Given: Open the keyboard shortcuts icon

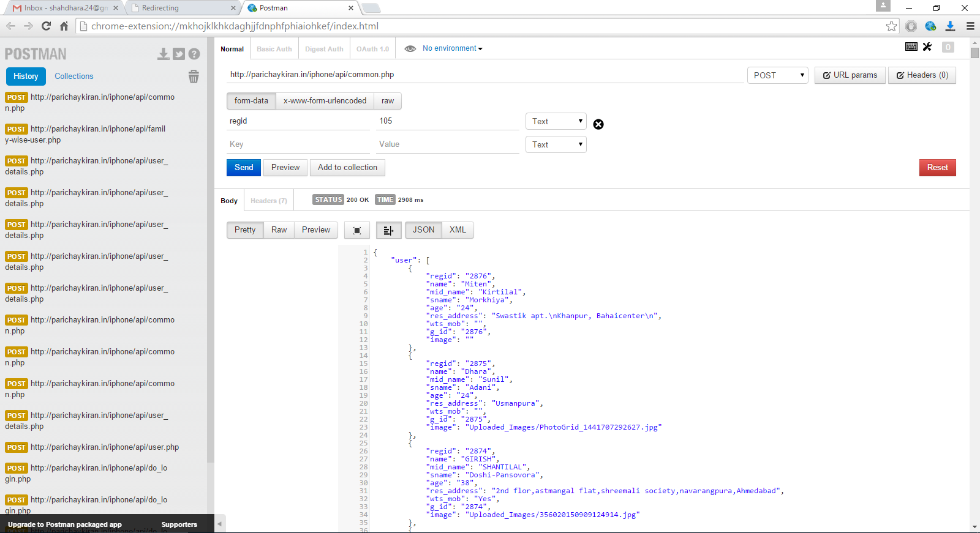Looking at the screenshot, I should [911, 47].
